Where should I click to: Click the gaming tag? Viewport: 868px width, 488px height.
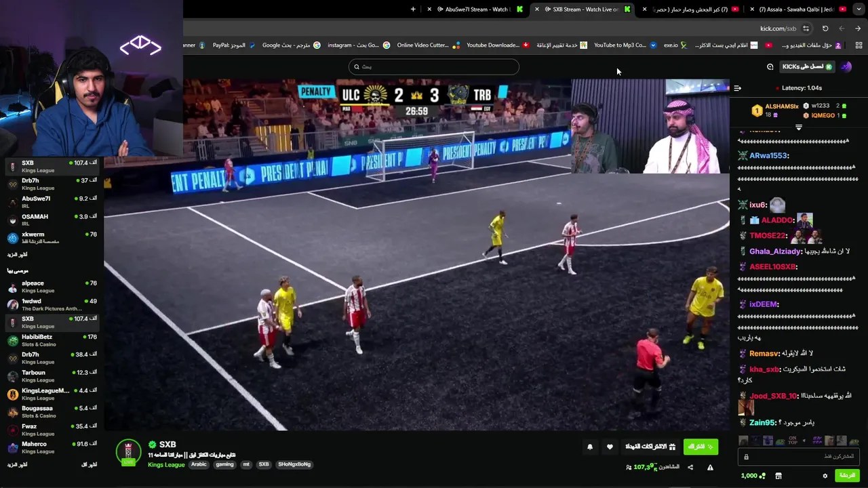[224, 464]
